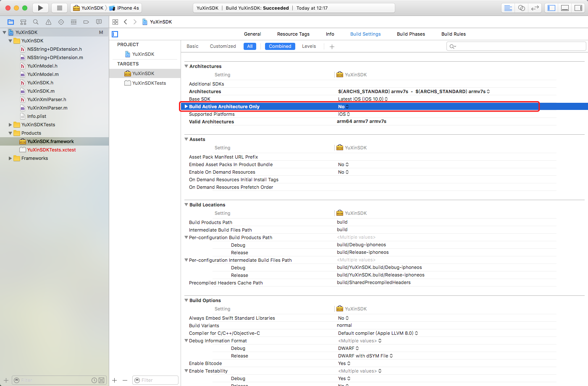Open Info.plist file
The width and height of the screenshot is (588, 386).
(x=37, y=116)
